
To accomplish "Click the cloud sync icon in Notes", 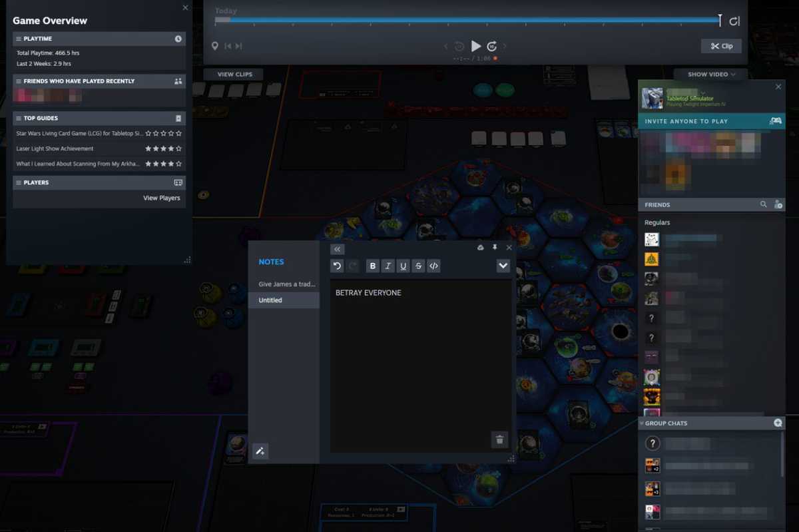I will (x=481, y=248).
